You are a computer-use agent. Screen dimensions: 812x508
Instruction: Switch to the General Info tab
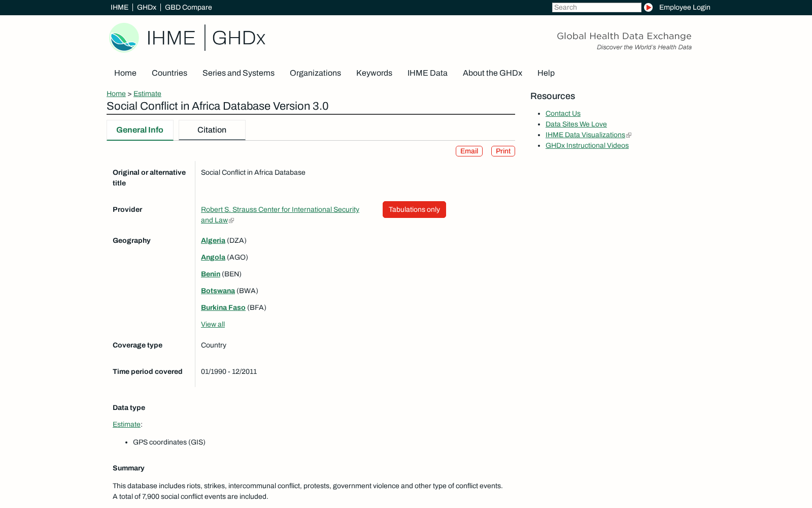coord(140,130)
